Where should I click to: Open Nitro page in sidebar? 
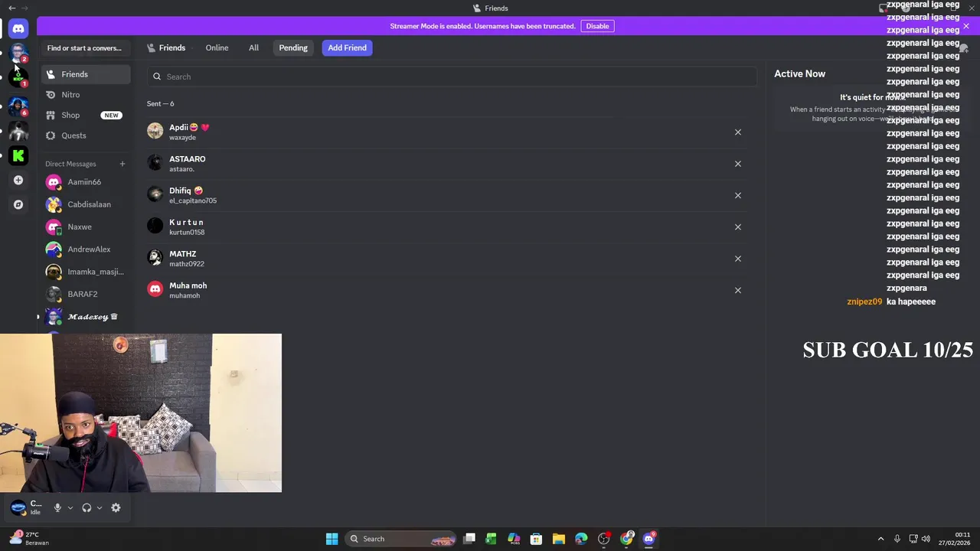tap(86, 95)
